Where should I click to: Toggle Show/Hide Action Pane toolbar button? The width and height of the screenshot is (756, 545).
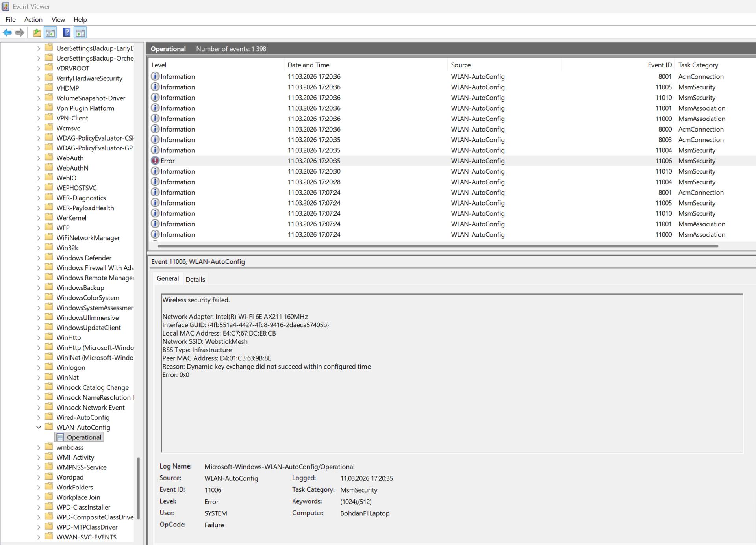(80, 33)
